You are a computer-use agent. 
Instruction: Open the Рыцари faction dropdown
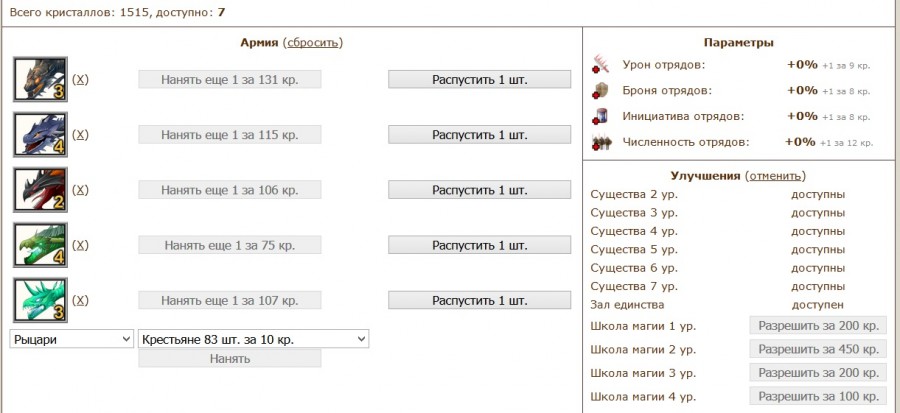[72, 339]
